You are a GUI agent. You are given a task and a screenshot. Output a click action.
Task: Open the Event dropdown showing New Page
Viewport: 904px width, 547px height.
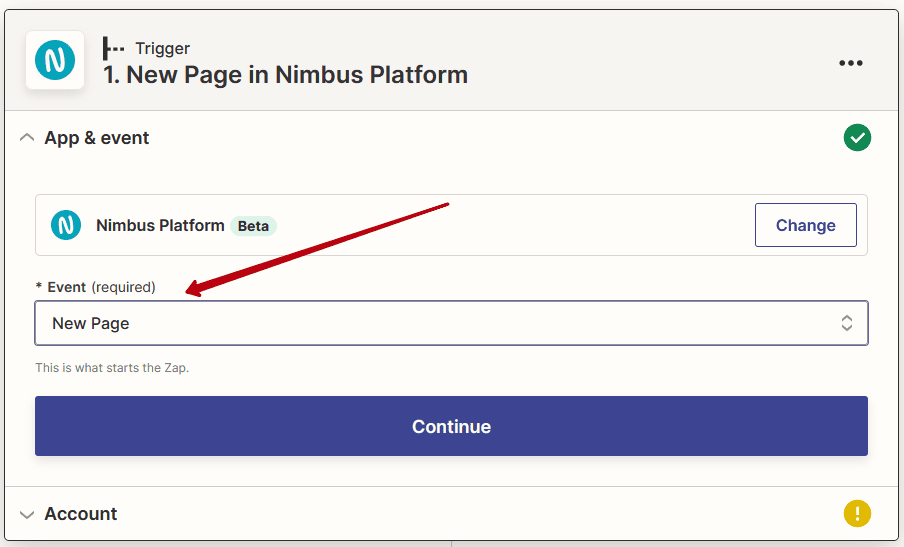coord(451,323)
